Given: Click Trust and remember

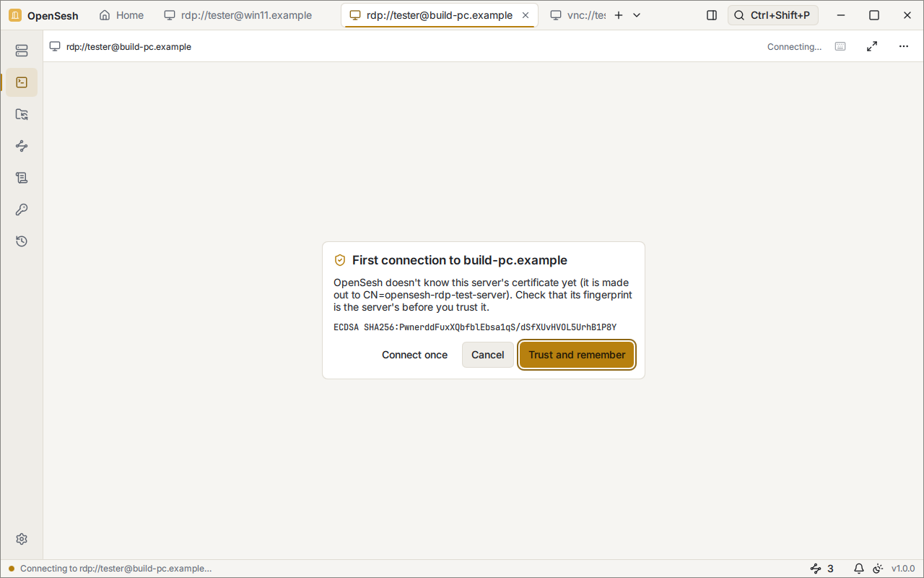Looking at the screenshot, I should pos(577,355).
